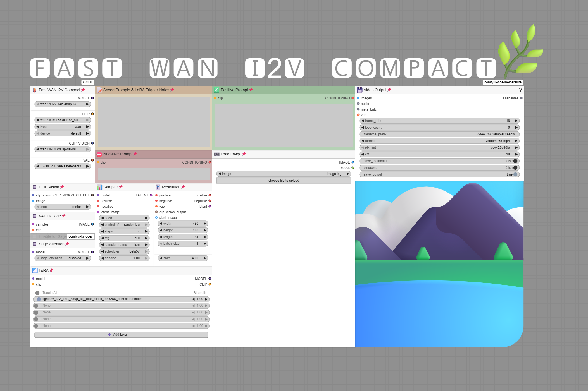Click the Positive Prompt green star icon
The width and height of the screenshot is (588, 391).
216,90
